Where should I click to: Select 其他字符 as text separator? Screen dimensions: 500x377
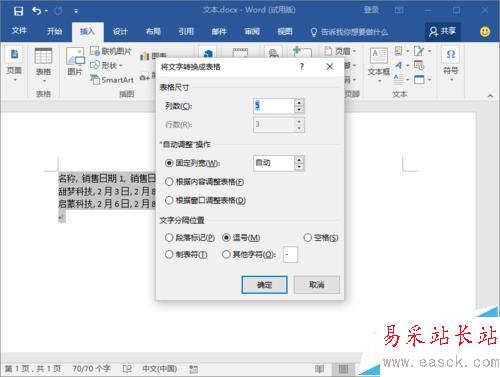pos(249,255)
